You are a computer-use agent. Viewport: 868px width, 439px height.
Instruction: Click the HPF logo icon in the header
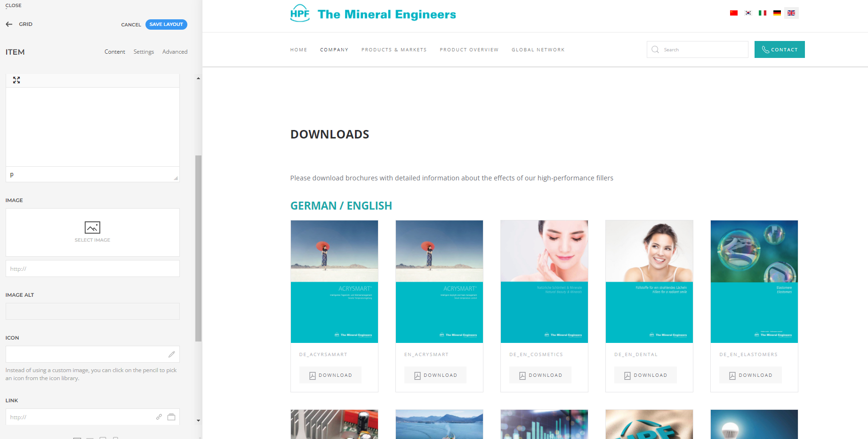300,13
